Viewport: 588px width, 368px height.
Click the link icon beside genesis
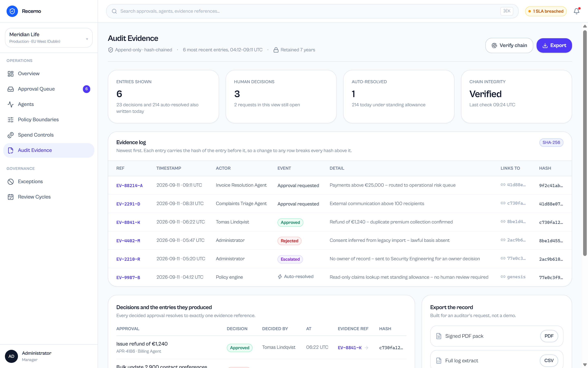click(x=503, y=277)
